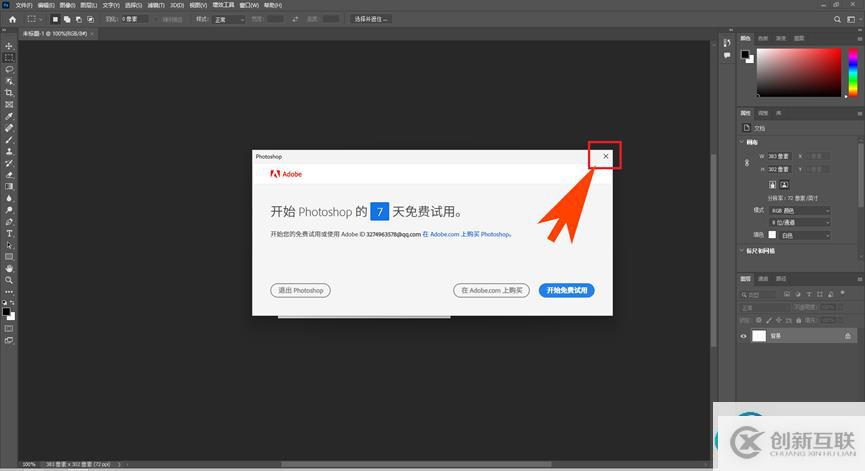Select the Path Selection tool

click(9, 245)
